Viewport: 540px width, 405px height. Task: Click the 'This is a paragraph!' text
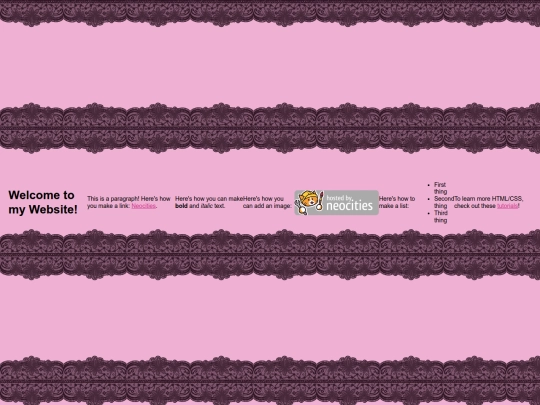113,199
